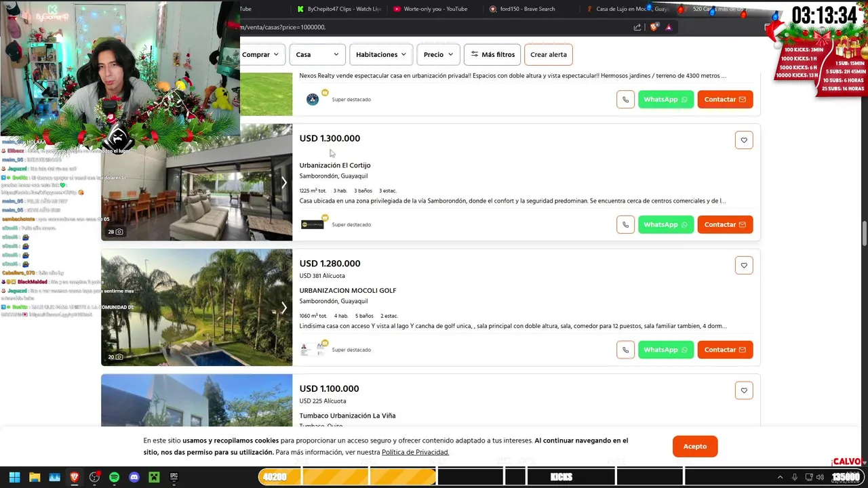The height and width of the screenshot is (488, 868).
Task: Switch to Worte-only you YouTube tab
Action: click(x=434, y=9)
